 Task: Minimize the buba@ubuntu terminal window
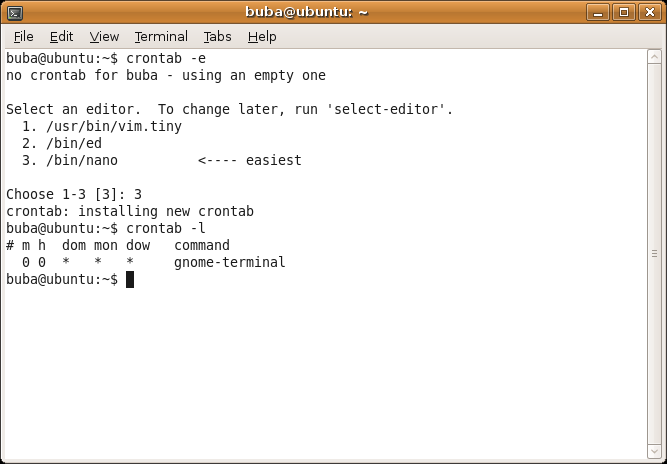(x=598, y=12)
